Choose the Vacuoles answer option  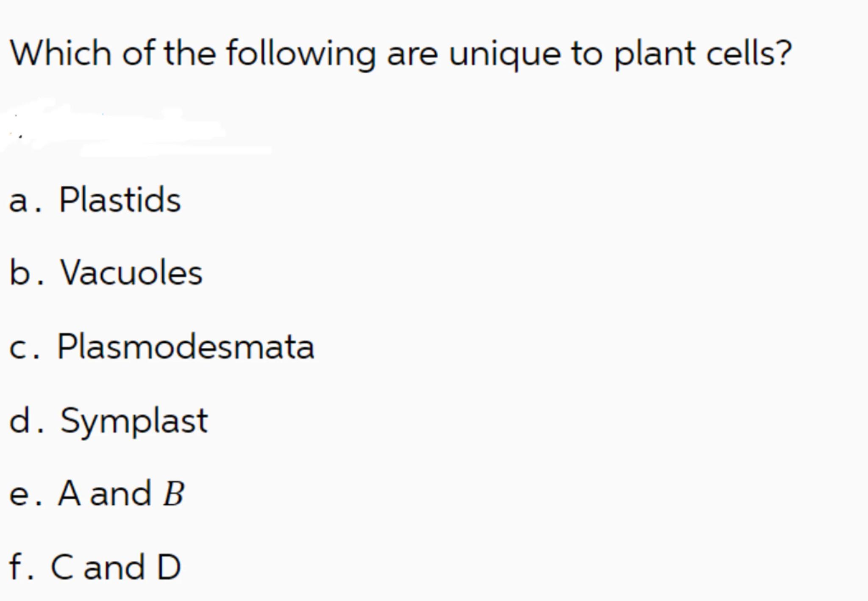tap(131, 273)
